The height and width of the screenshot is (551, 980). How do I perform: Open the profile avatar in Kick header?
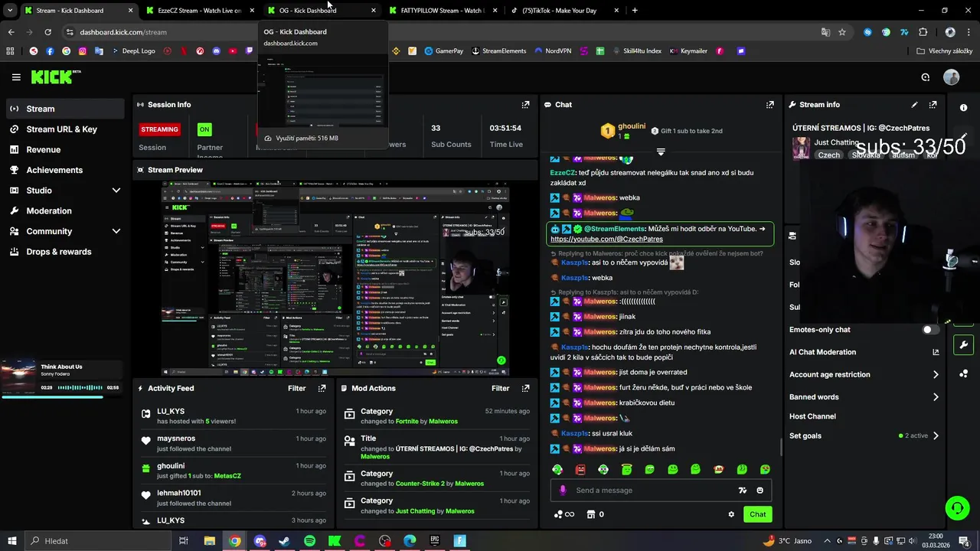pos(951,77)
